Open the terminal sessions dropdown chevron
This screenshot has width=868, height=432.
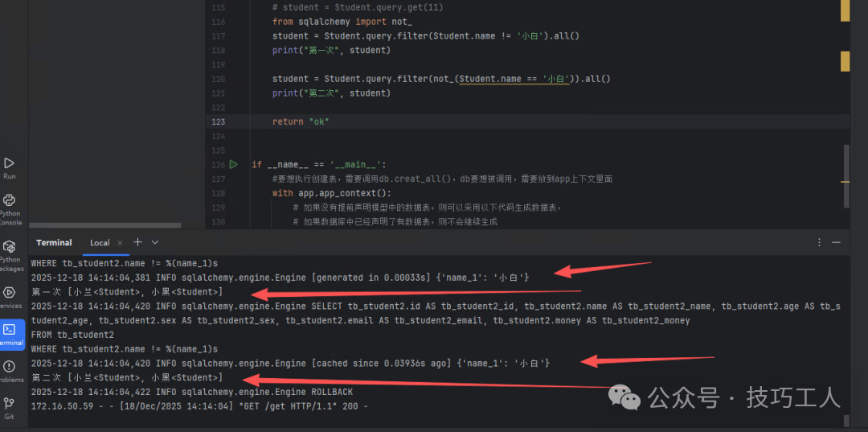pyautogui.click(x=155, y=242)
